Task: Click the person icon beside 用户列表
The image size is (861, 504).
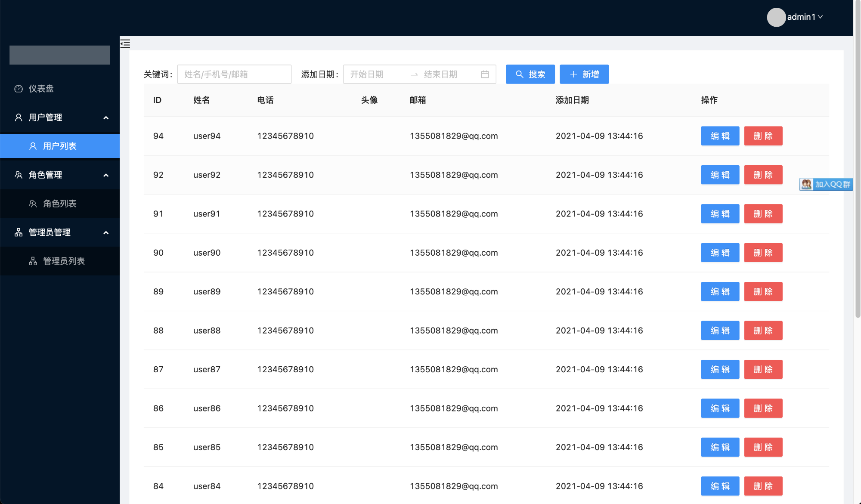Action: (33, 146)
